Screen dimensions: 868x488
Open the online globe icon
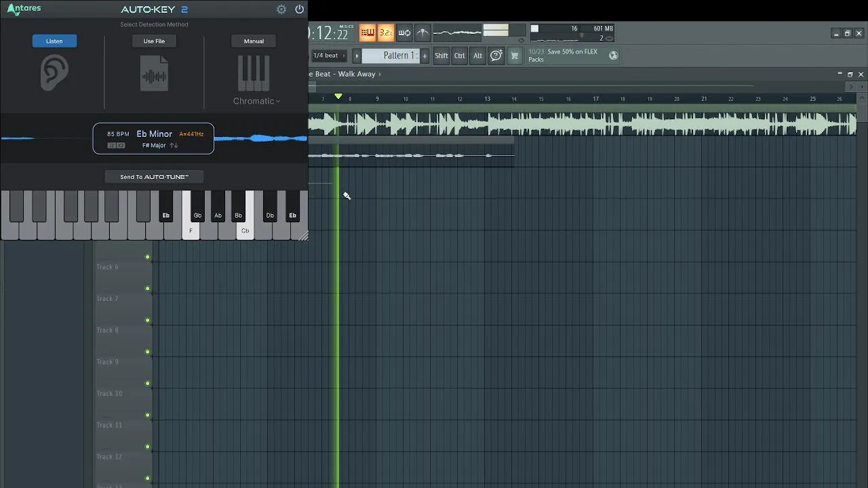(x=614, y=56)
